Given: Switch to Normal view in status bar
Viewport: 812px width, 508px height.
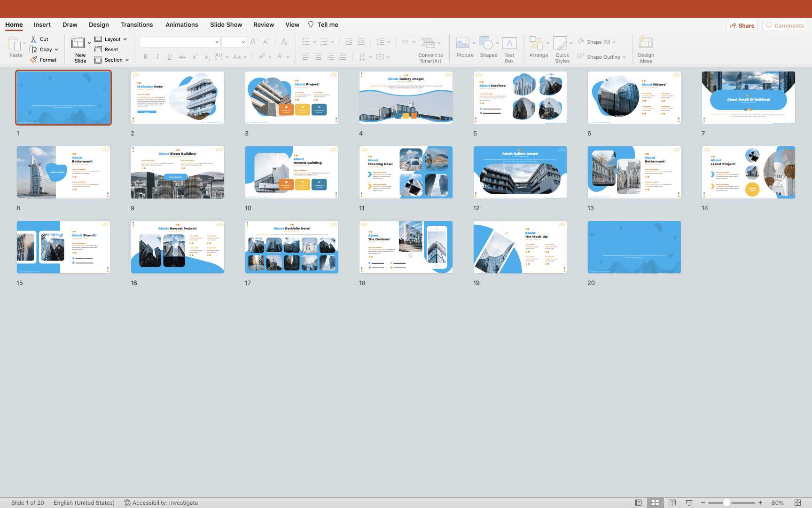Looking at the screenshot, I should pyautogui.click(x=638, y=503).
